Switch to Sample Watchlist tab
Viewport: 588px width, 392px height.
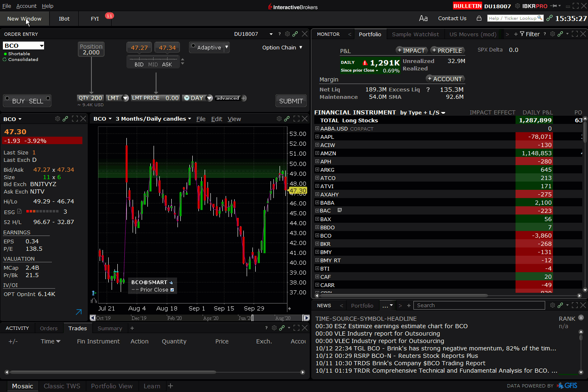pyautogui.click(x=415, y=34)
